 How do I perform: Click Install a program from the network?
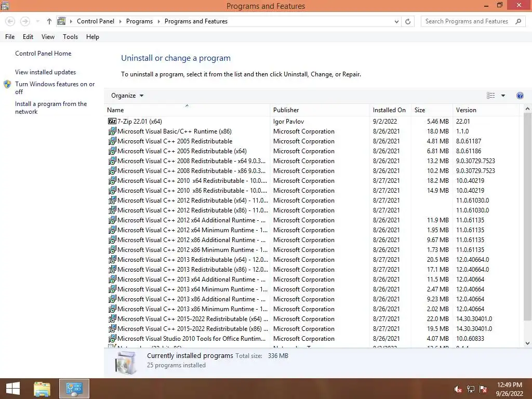click(x=51, y=108)
